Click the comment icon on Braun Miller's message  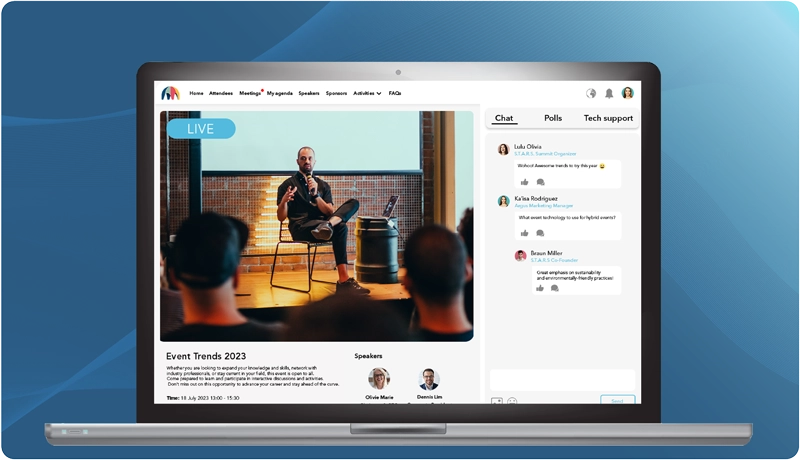555,288
